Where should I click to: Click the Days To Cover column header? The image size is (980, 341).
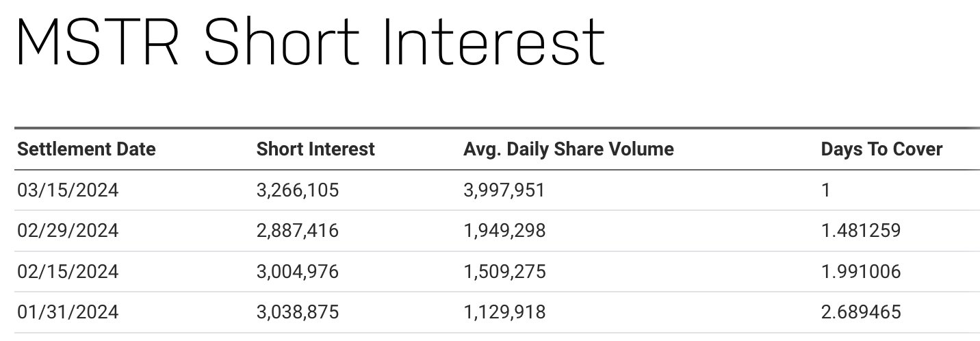pyautogui.click(x=881, y=149)
